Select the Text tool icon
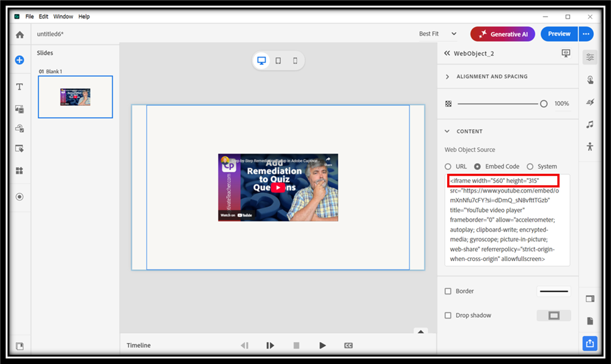Viewport: 611px width, 364px height. (20, 87)
